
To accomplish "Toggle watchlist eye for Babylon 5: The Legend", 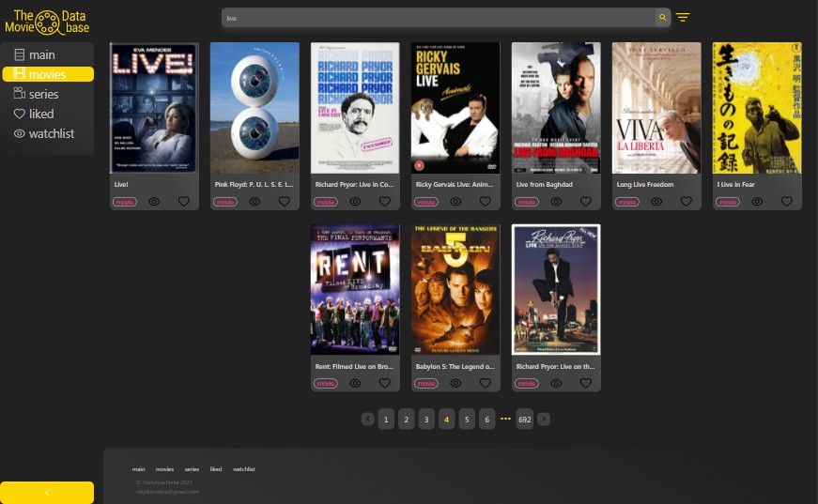I will point(455,384).
